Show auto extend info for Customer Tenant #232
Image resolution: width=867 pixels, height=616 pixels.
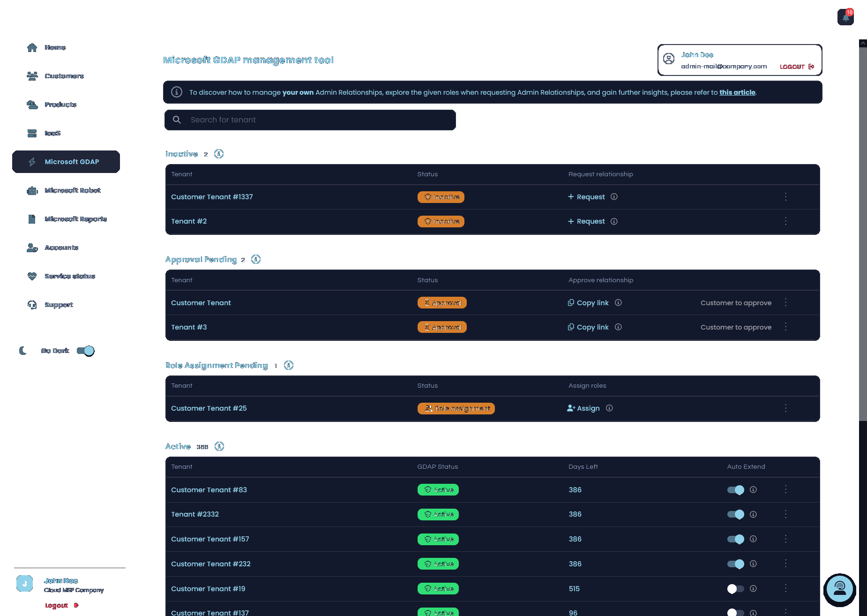pyautogui.click(x=753, y=564)
